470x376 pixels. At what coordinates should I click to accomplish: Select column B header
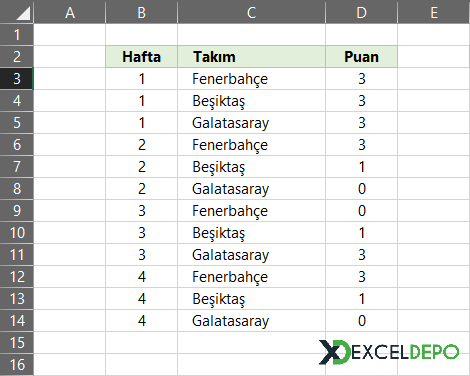(x=142, y=12)
